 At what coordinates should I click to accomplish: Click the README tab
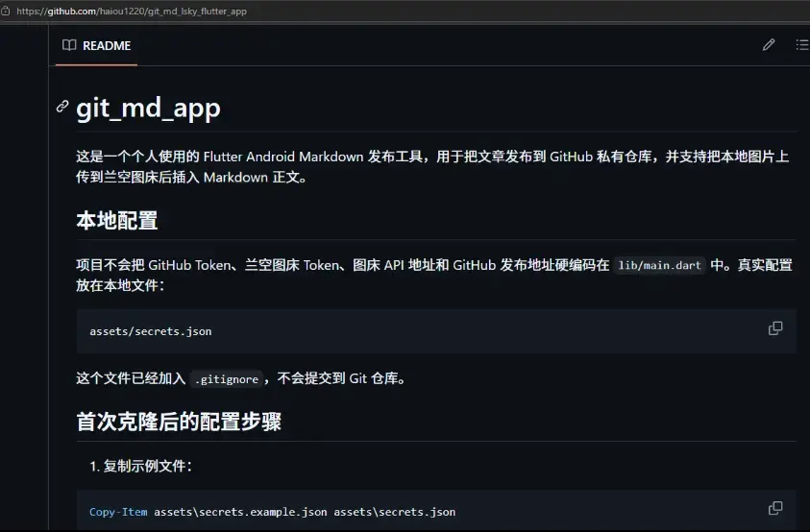point(96,45)
